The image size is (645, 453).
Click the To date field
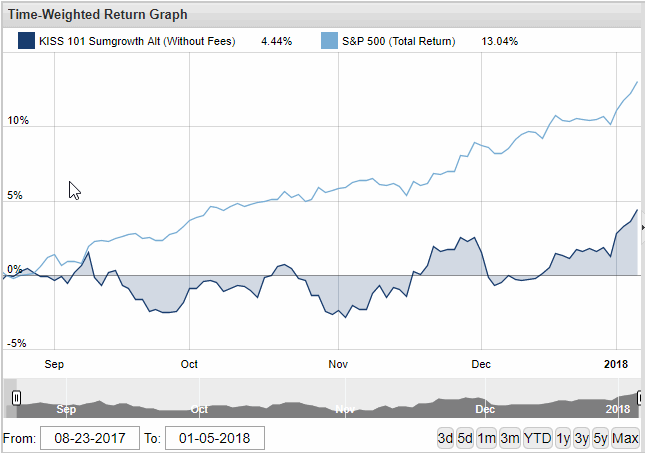(x=215, y=438)
